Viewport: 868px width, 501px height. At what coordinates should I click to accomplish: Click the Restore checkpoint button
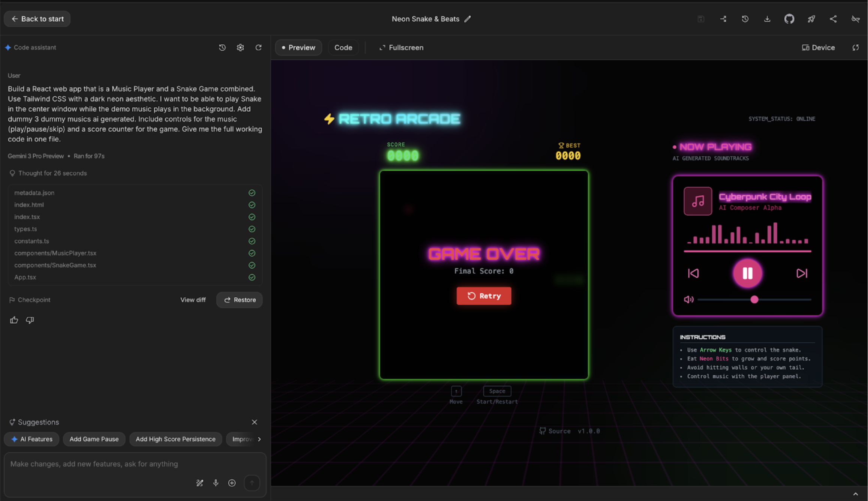click(x=239, y=300)
